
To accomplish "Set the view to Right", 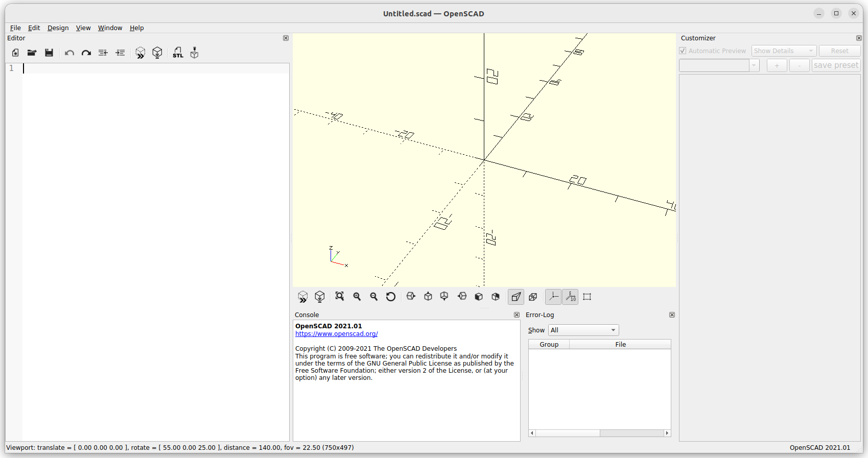I will pos(411,297).
